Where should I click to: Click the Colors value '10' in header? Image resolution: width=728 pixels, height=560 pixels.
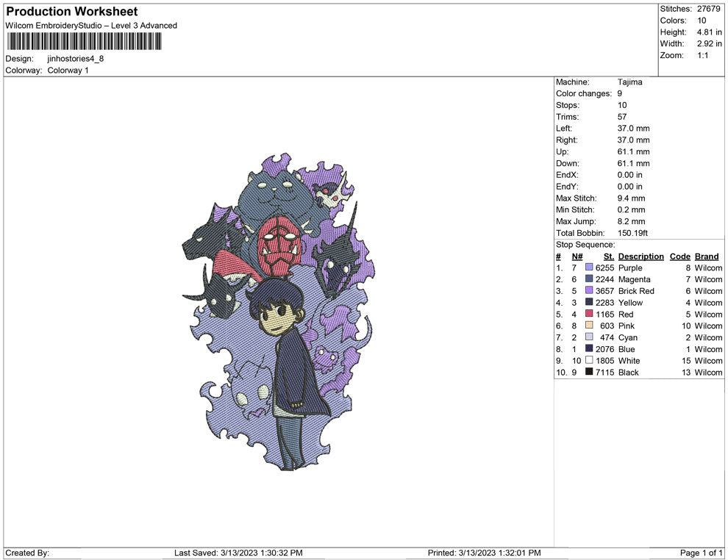(702, 21)
